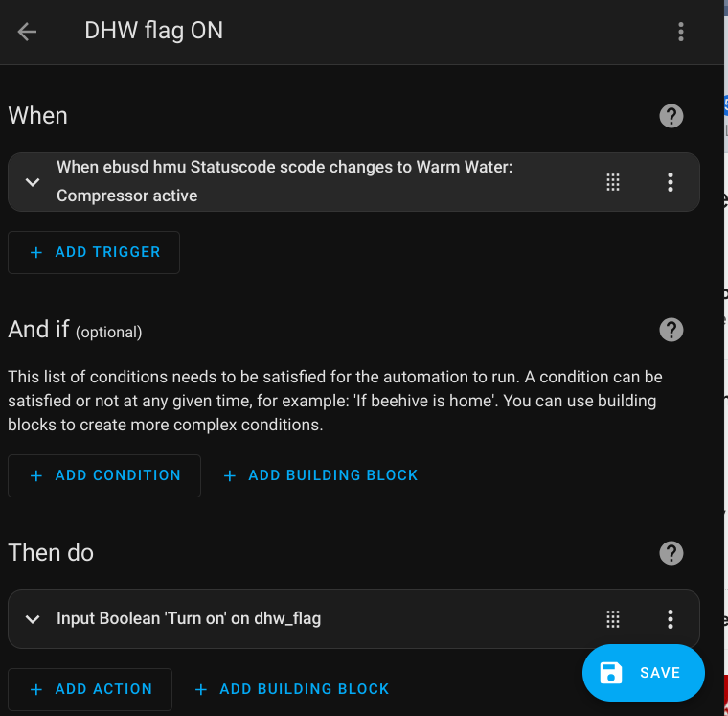Add a building block to the conditions
The width and height of the screenshot is (728, 716).
point(321,475)
